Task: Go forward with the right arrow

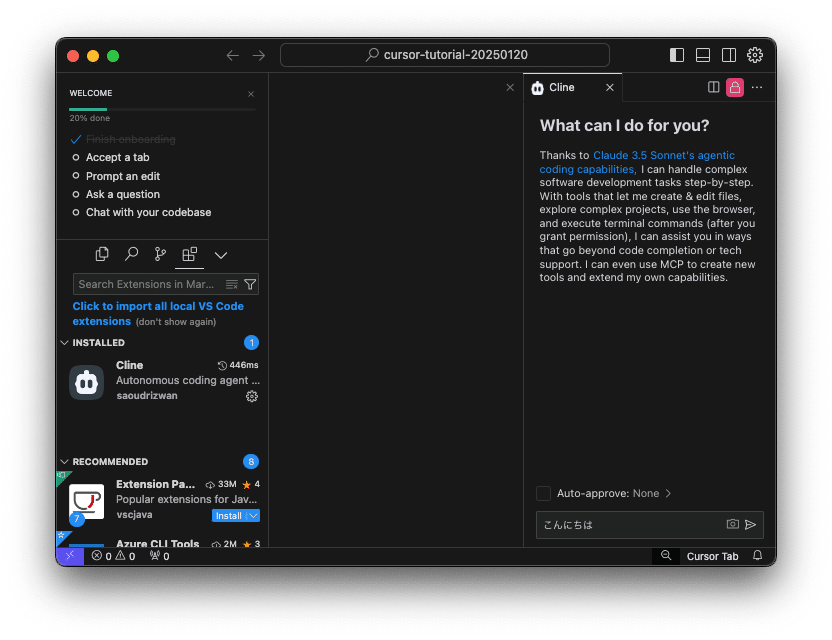Action: 259,55
